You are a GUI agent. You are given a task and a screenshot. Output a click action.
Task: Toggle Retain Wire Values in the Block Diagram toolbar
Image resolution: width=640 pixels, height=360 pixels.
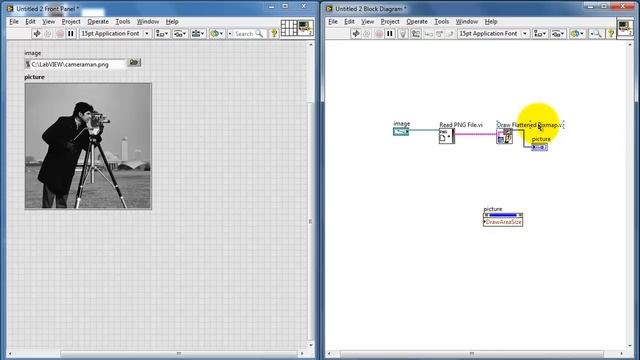416,33
